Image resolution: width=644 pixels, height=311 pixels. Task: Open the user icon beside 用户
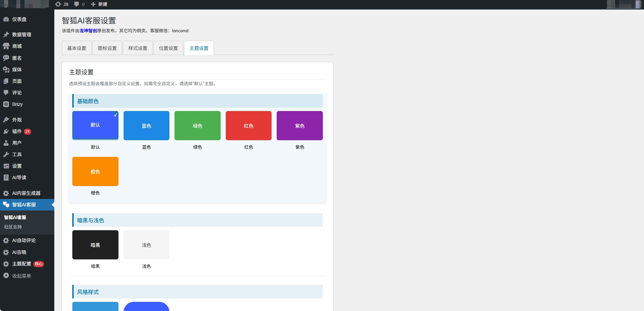6,143
